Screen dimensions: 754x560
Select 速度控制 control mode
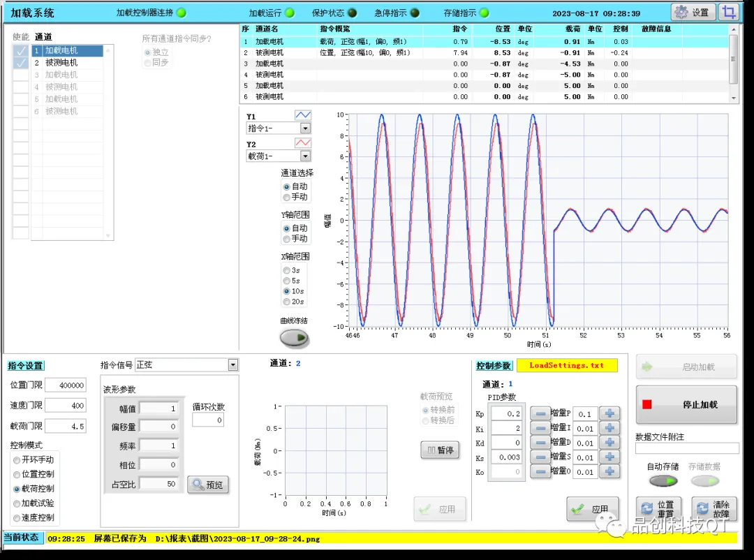pos(34,517)
